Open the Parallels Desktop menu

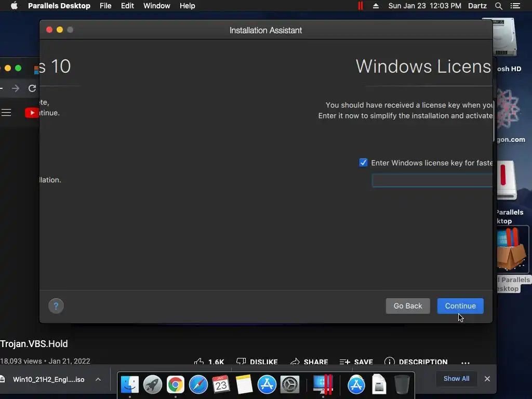(59, 6)
